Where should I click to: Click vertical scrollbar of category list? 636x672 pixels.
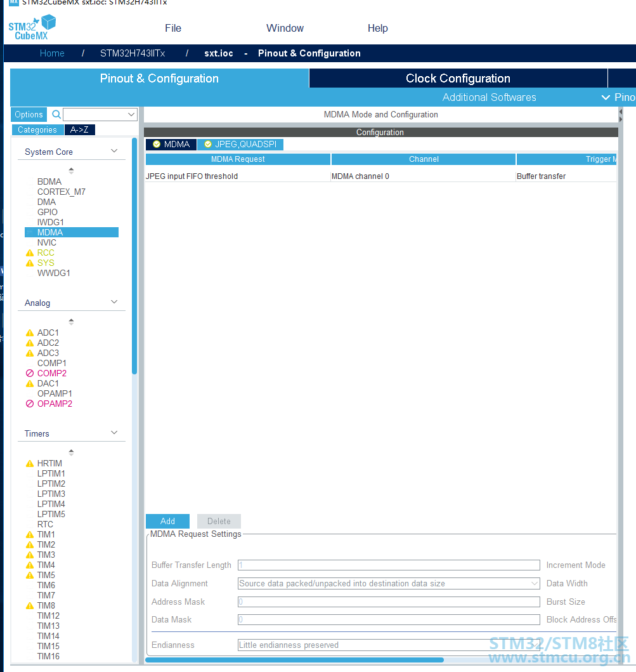134,256
